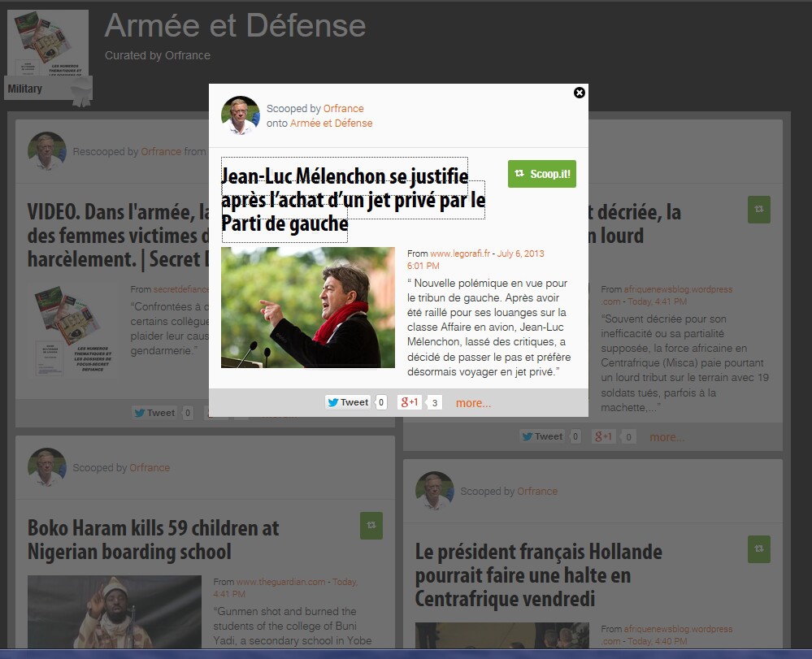Click the Tweet button under the Misca post
This screenshot has width=812, height=659.
(542, 436)
